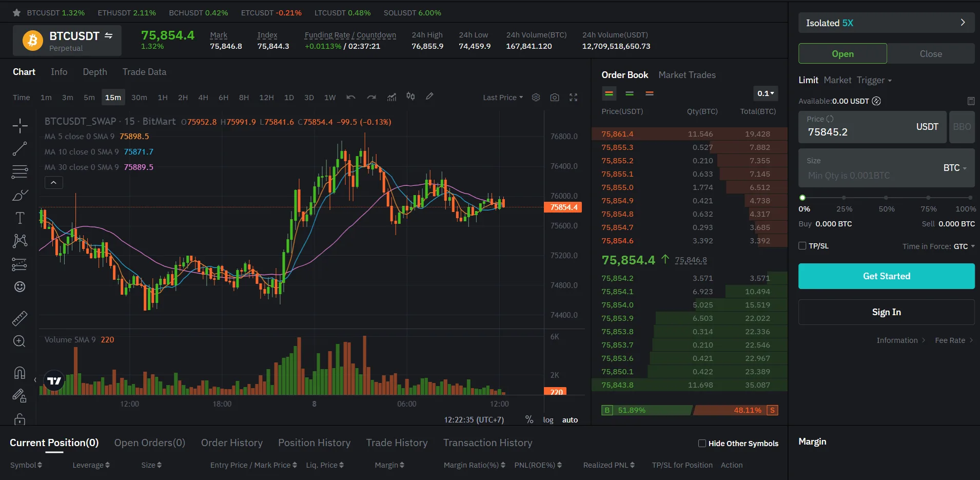The height and width of the screenshot is (480, 980).
Task: Select Open position mode
Action: click(x=842, y=53)
